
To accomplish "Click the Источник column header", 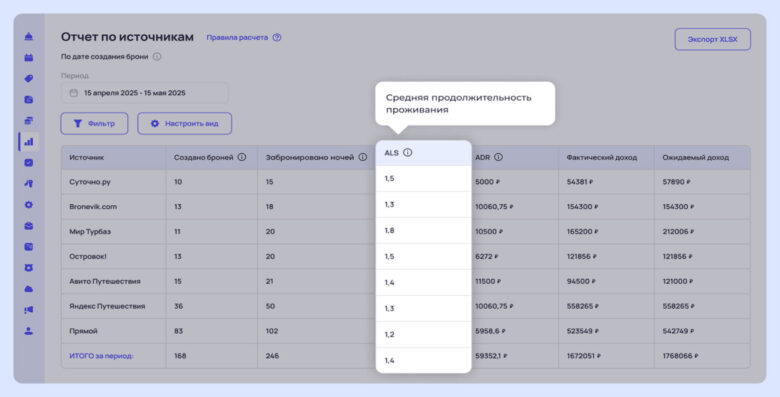I will [x=87, y=157].
